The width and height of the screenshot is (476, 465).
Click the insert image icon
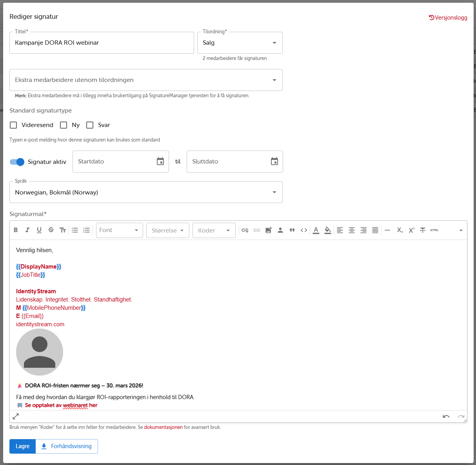tap(269, 230)
